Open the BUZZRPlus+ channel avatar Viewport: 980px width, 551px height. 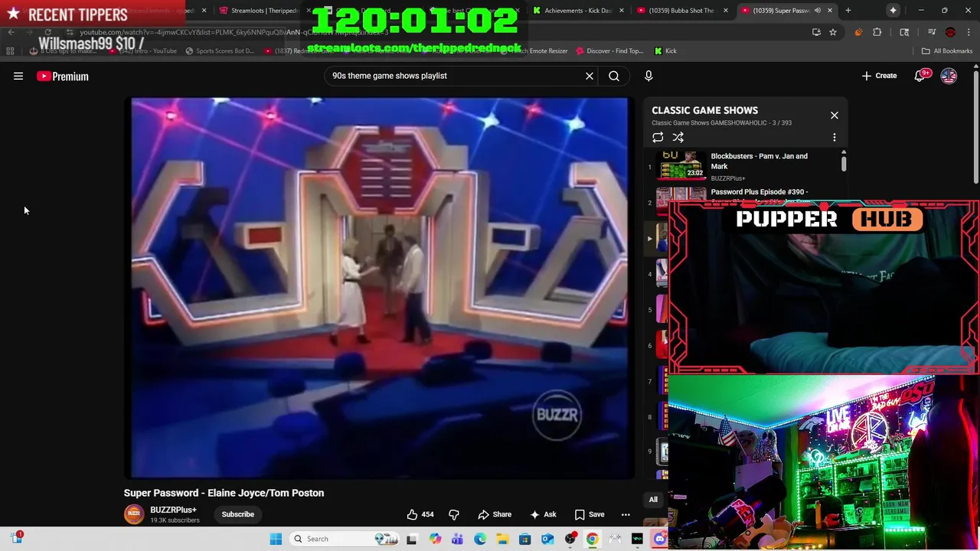(134, 514)
